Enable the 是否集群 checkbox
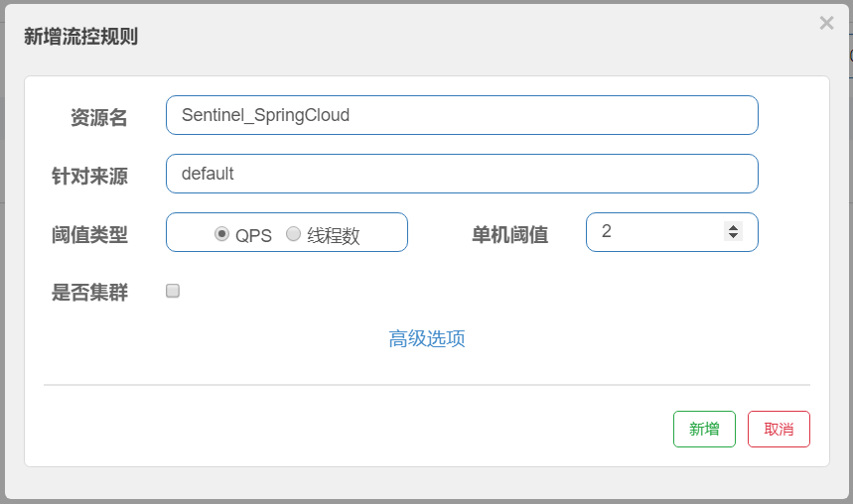The width and height of the screenshot is (853, 504). click(173, 291)
